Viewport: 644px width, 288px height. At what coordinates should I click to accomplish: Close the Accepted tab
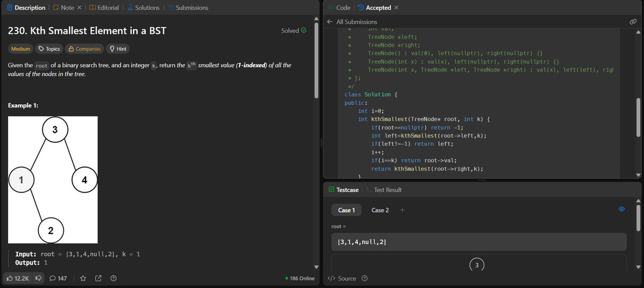coord(396,8)
